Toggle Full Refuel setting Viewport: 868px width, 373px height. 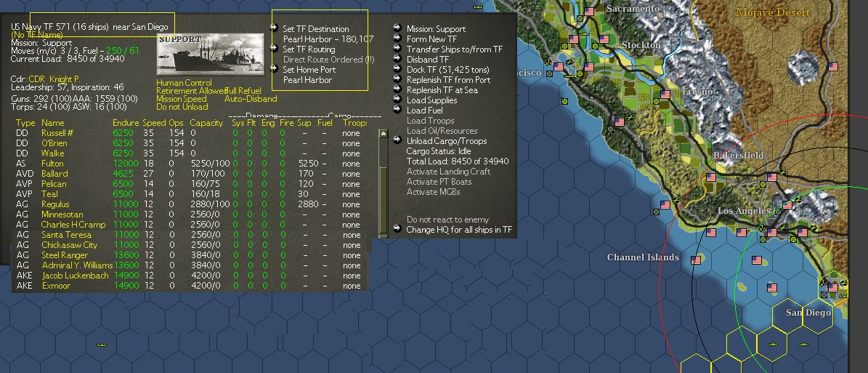(x=243, y=91)
